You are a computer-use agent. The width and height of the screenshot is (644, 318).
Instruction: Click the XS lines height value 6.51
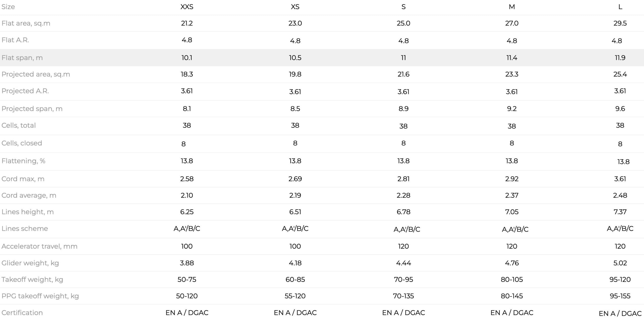(295, 212)
